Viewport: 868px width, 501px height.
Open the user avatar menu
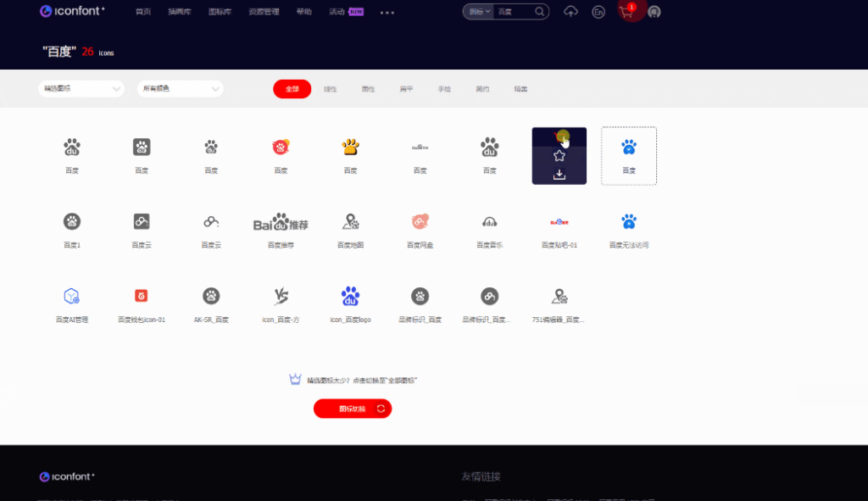[x=654, y=12]
